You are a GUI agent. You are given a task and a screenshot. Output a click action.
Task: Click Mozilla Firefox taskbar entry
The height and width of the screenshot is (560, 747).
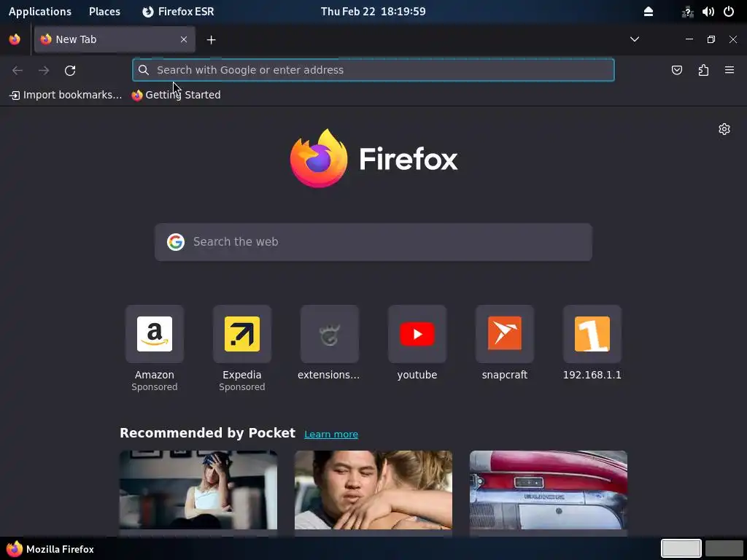coord(50,549)
